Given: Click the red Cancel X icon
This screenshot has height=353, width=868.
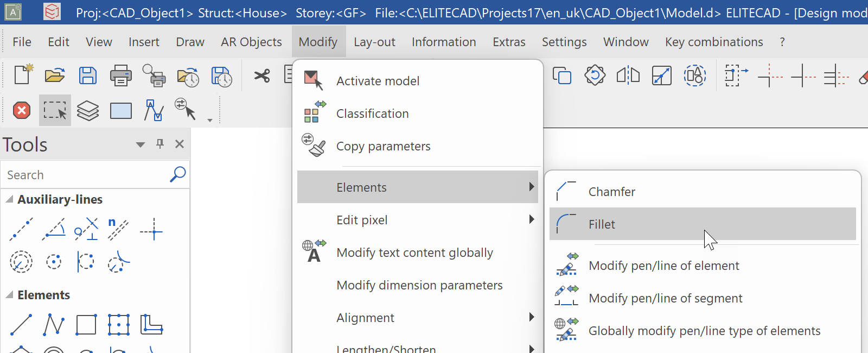Looking at the screenshot, I should click(22, 111).
